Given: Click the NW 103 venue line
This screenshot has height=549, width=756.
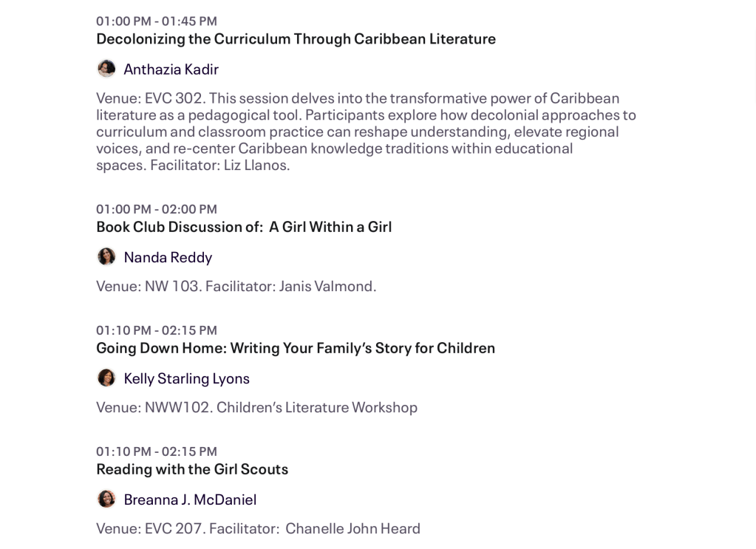Looking at the screenshot, I should click(236, 286).
